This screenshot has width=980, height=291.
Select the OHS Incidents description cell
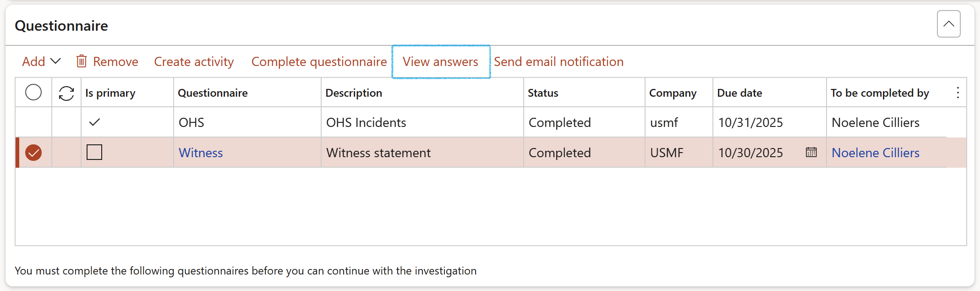366,122
